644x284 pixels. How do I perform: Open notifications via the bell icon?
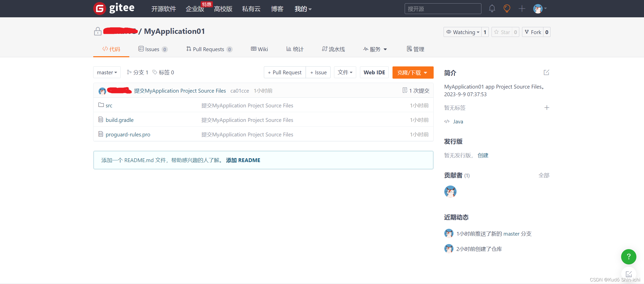tap(492, 8)
